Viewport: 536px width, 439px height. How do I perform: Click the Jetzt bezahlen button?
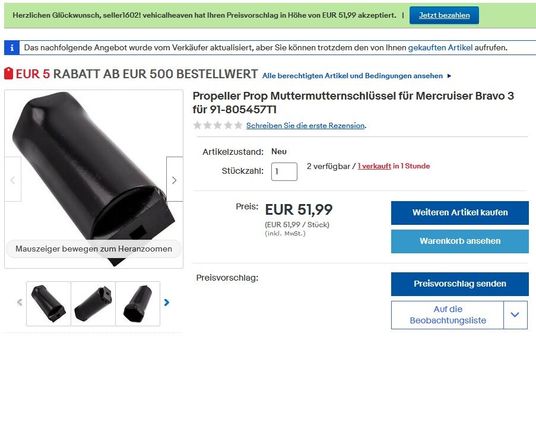(444, 15)
